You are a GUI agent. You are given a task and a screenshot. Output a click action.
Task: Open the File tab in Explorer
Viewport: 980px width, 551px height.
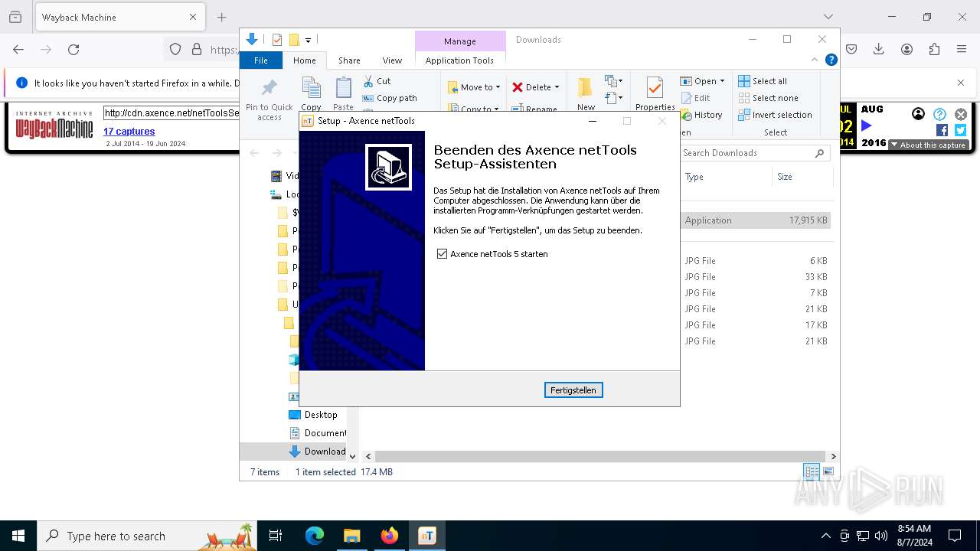click(261, 60)
